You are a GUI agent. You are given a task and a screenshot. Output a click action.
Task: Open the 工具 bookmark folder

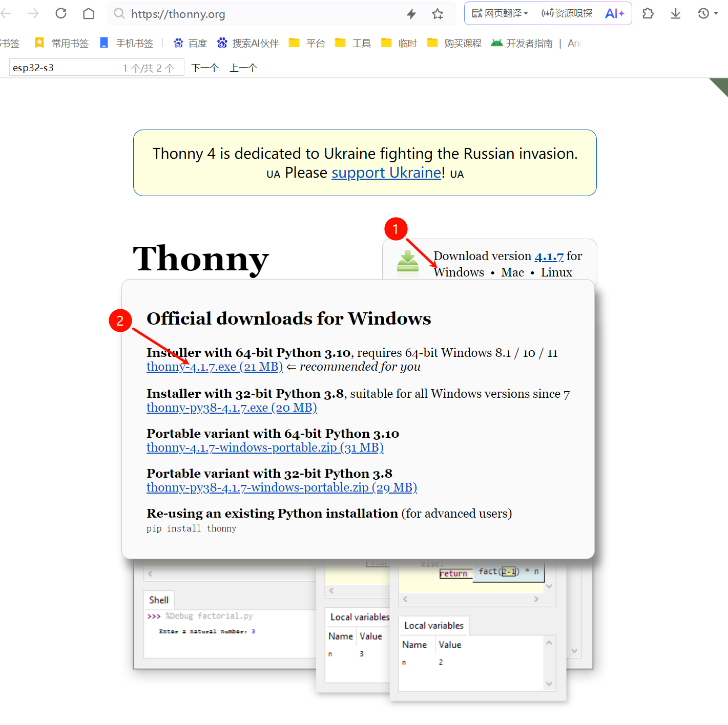pyautogui.click(x=353, y=43)
